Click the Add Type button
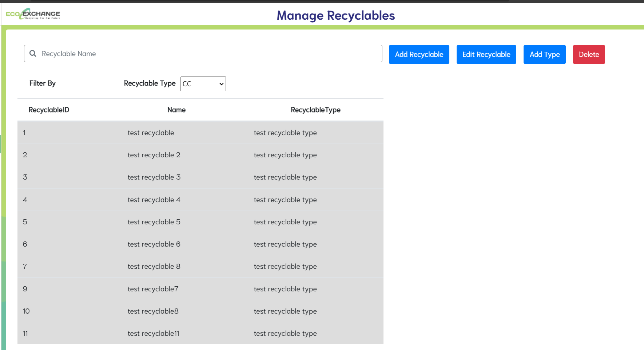Screen dimensions: 644x350 (x=545, y=54)
